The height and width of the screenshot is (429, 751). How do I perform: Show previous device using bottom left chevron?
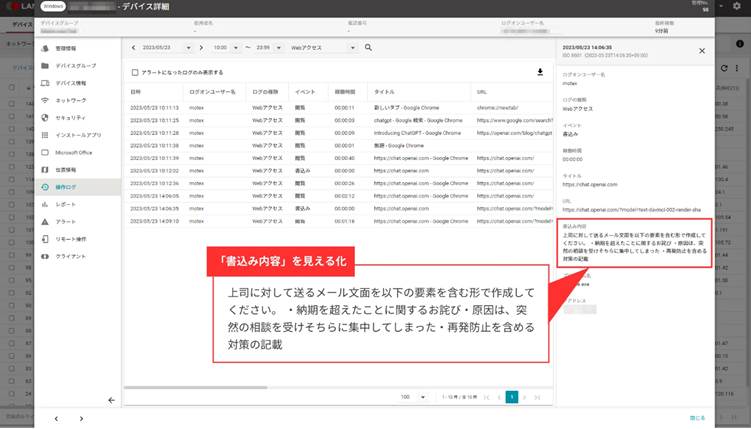click(56, 418)
